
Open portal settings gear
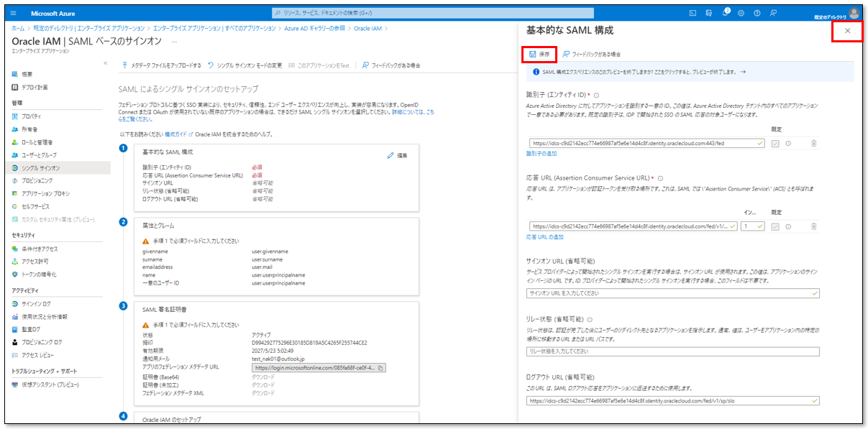(x=741, y=13)
